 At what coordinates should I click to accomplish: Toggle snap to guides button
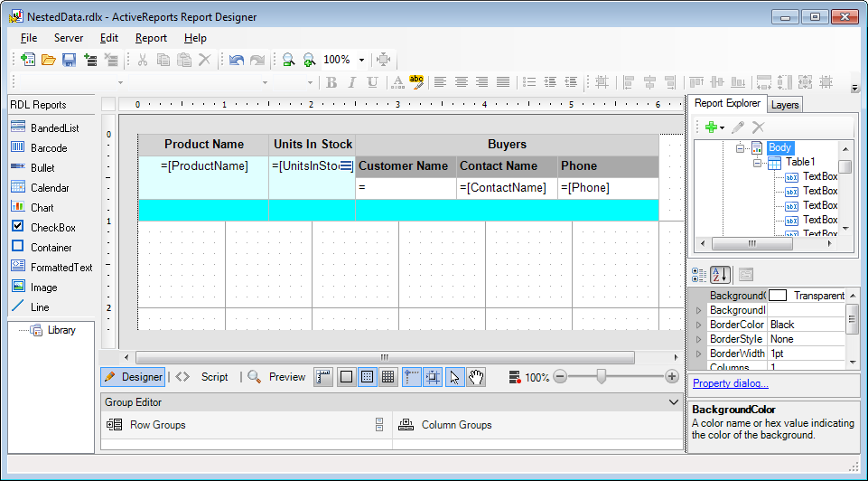click(x=411, y=377)
